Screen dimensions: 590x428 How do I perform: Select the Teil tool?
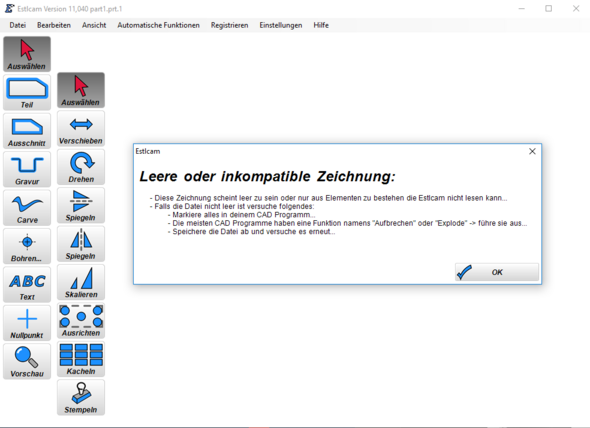[x=27, y=93]
